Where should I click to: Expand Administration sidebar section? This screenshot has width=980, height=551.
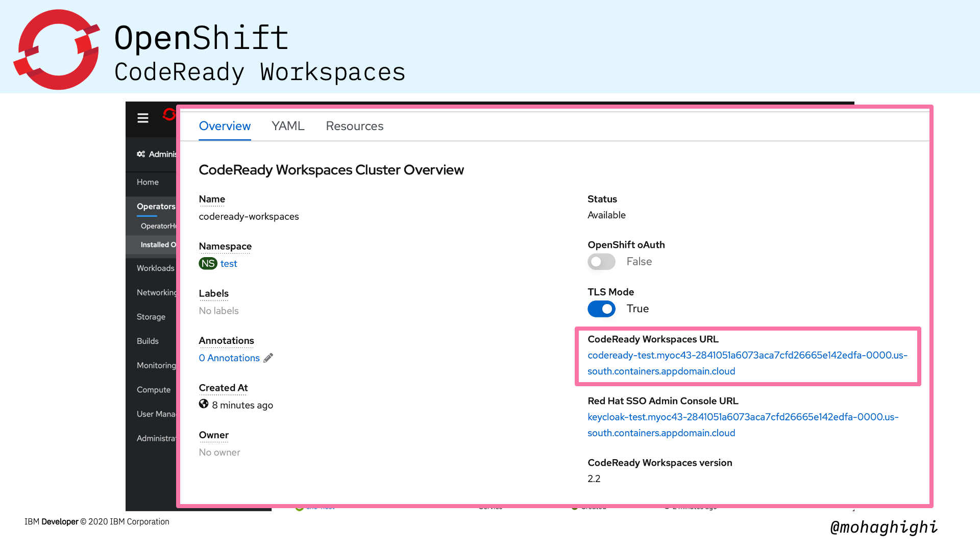coord(156,438)
